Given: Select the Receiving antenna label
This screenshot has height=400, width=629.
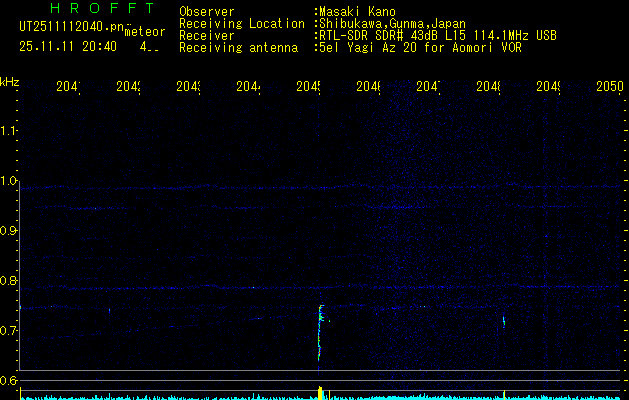Looking at the screenshot, I should [x=238, y=47].
